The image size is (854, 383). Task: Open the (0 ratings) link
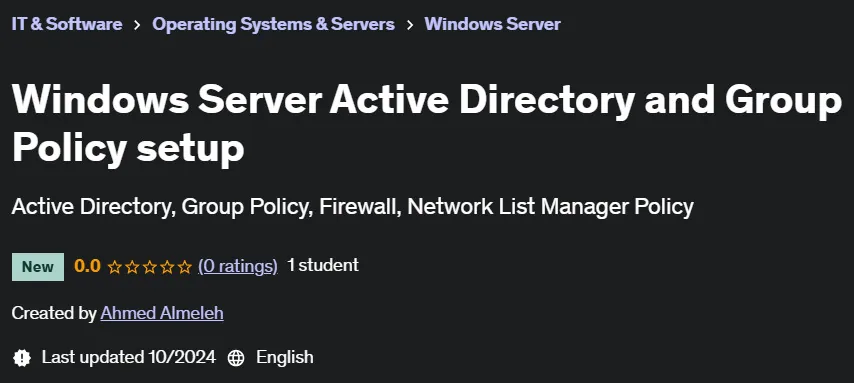tap(237, 266)
